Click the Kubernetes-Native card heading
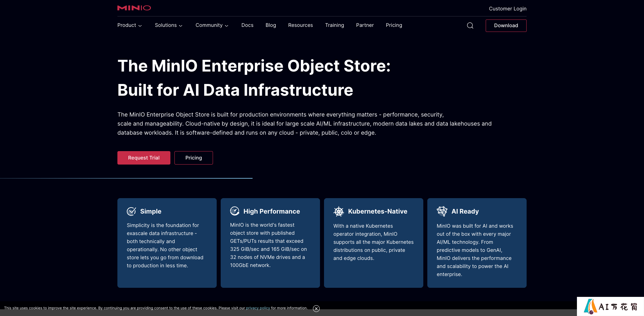The height and width of the screenshot is (316, 644). pyautogui.click(x=378, y=211)
